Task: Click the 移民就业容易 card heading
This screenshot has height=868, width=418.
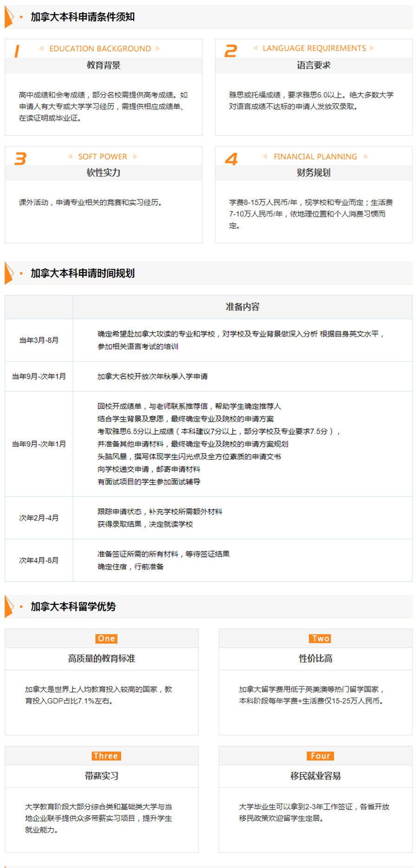Action: [x=315, y=776]
